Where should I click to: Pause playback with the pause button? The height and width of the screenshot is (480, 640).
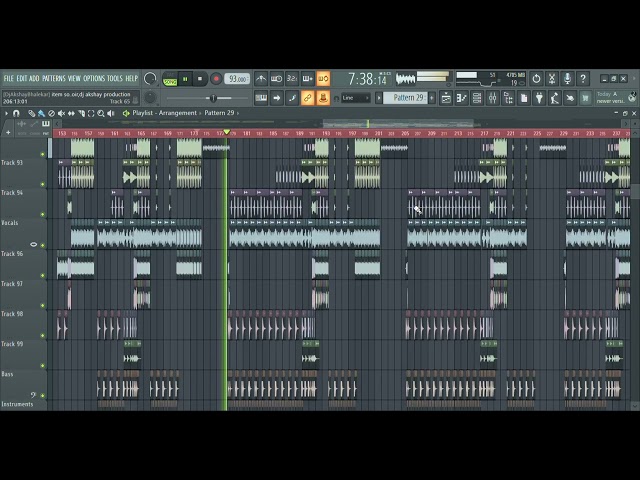point(185,79)
